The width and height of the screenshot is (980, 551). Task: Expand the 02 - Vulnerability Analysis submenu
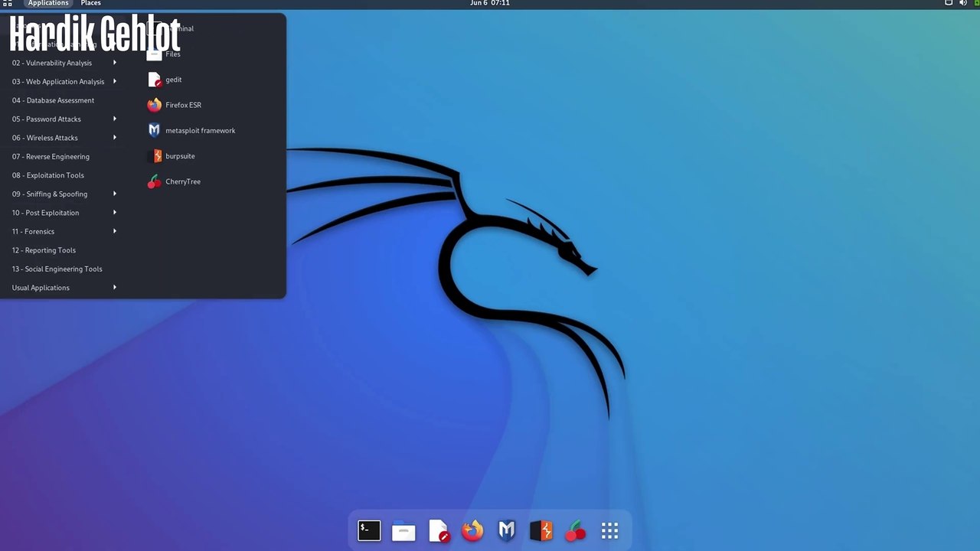64,63
